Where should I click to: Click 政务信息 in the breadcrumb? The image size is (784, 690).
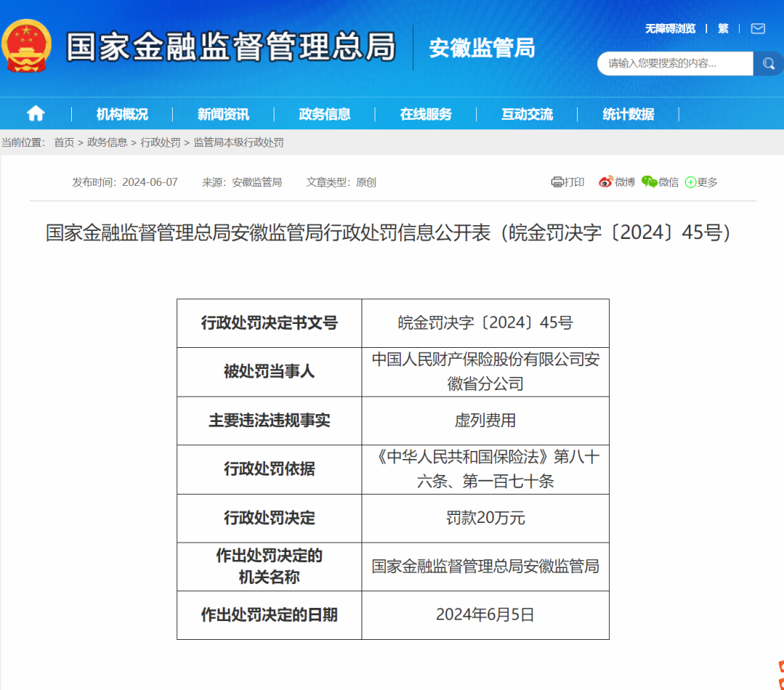click(x=107, y=142)
